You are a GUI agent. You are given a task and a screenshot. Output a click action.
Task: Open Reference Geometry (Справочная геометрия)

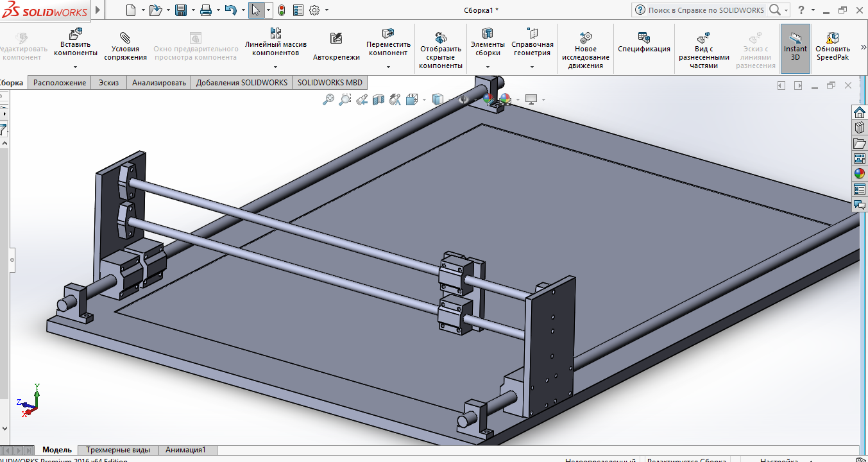(532, 42)
